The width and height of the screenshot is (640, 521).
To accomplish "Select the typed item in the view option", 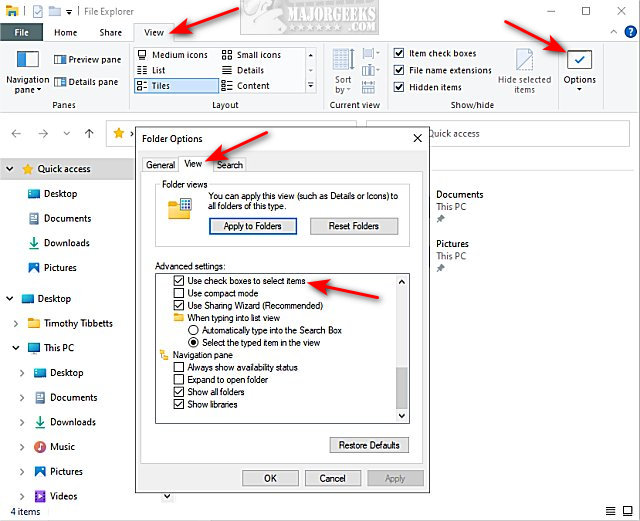I will (x=193, y=343).
